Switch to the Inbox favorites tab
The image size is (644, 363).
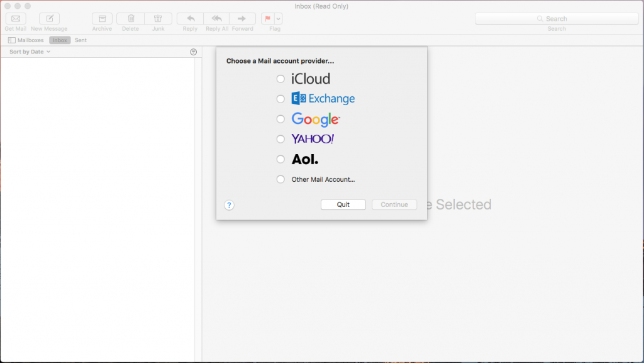(60, 40)
